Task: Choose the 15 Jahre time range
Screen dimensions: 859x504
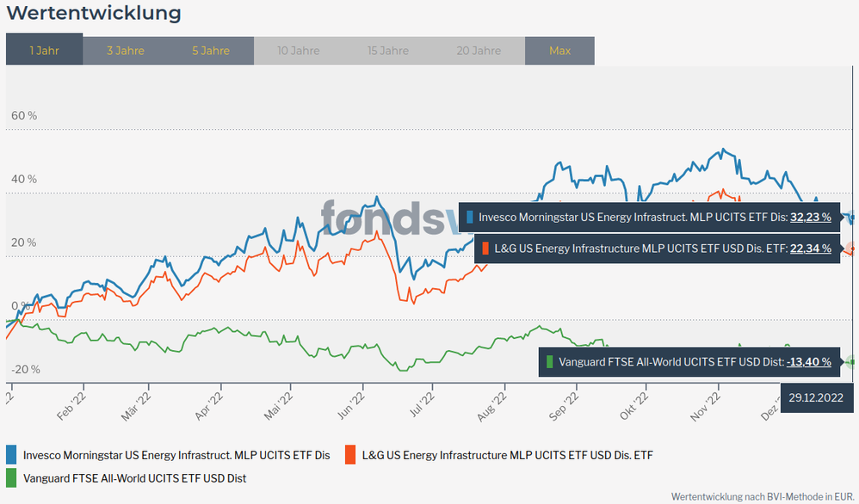Action: [387, 51]
